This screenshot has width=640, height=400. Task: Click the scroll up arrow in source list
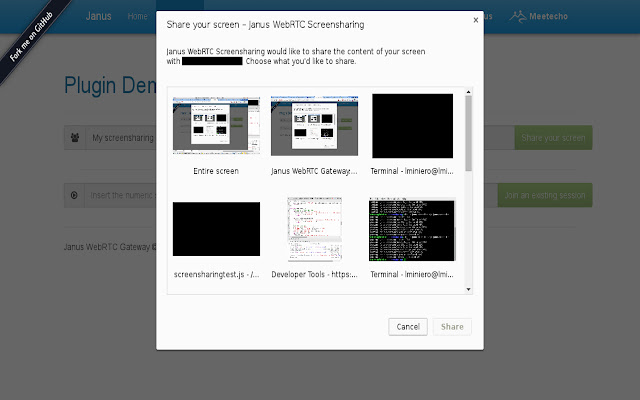(469, 92)
